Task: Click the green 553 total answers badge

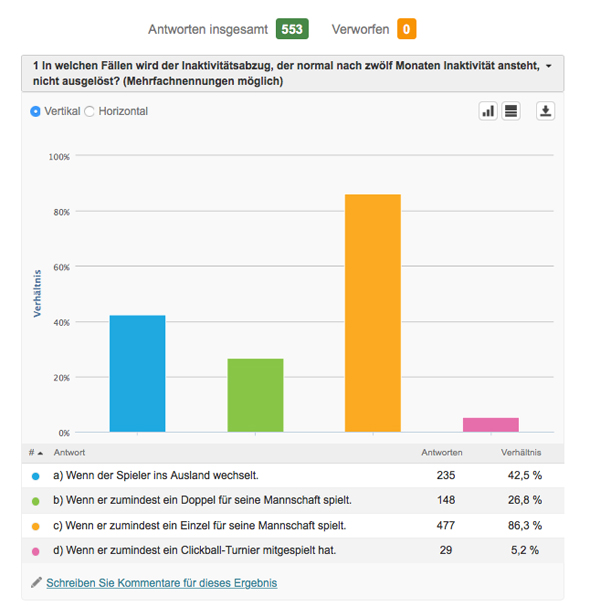Action: pos(292,29)
